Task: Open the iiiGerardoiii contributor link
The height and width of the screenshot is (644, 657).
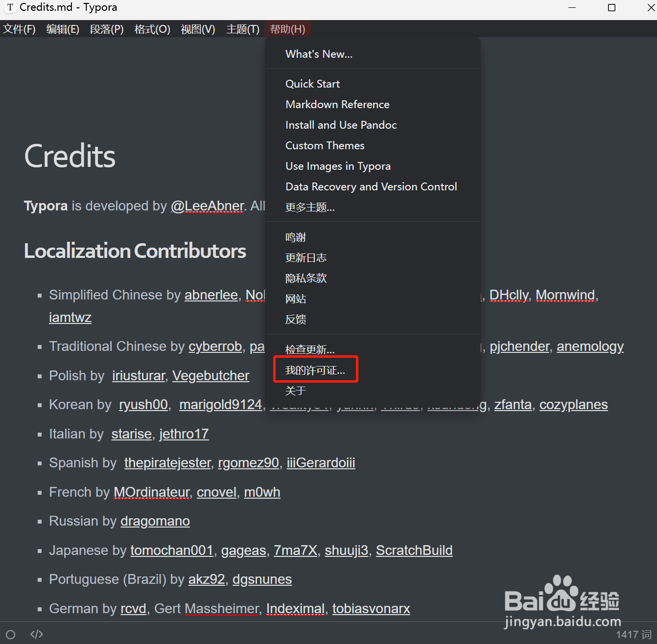Action: (321, 463)
